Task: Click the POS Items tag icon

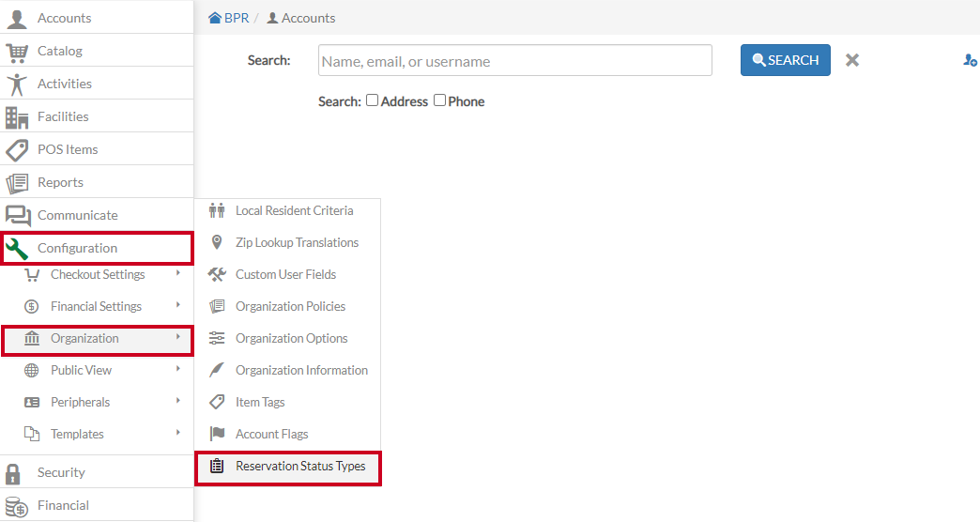Action: click(x=17, y=150)
